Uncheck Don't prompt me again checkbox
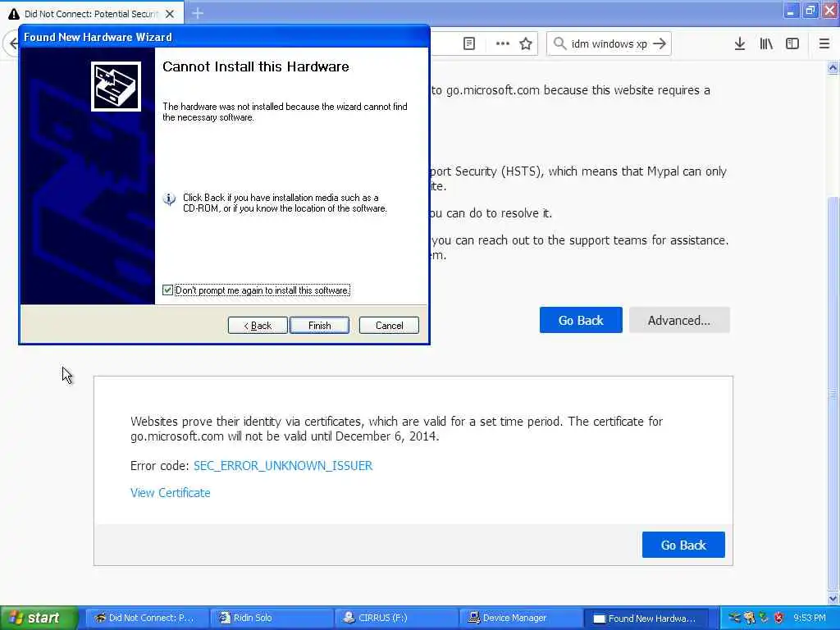This screenshot has width=840, height=630. pyautogui.click(x=167, y=290)
